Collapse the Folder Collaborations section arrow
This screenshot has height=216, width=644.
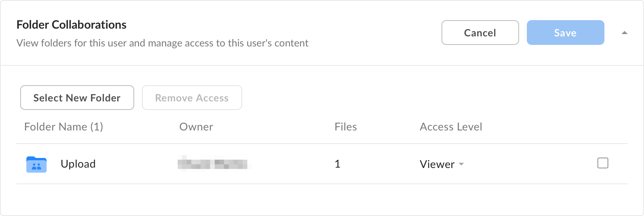(625, 33)
